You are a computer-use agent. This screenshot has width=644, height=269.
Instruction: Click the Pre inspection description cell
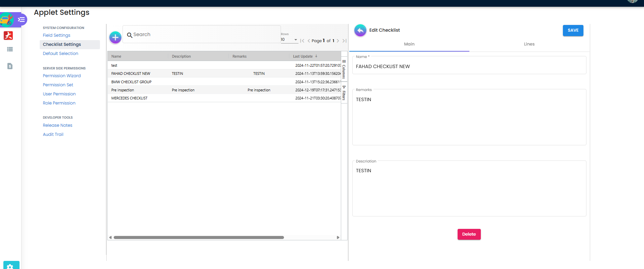pos(183,90)
